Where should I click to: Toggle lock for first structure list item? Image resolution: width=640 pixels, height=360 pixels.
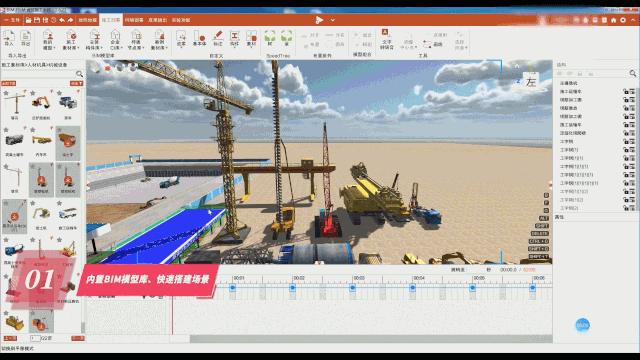(625, 91)
